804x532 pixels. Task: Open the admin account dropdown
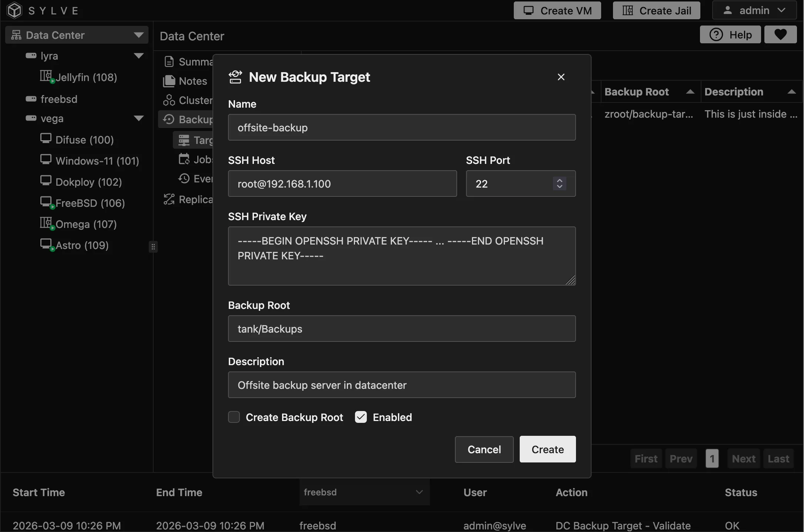754,10
